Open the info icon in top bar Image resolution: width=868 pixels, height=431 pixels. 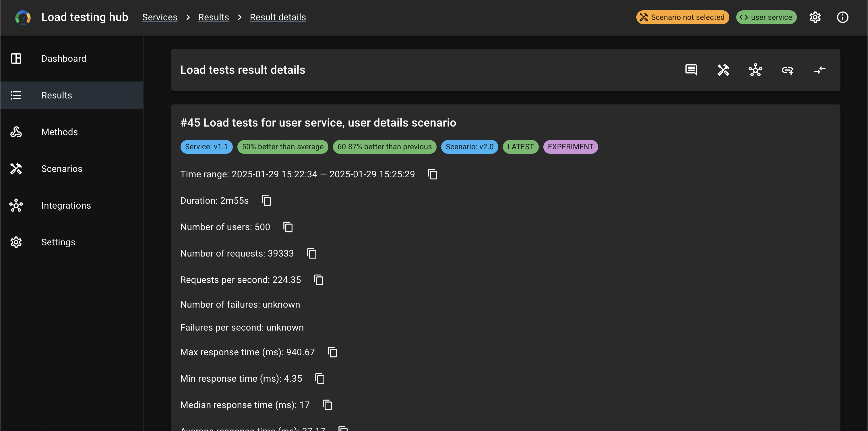842,17
